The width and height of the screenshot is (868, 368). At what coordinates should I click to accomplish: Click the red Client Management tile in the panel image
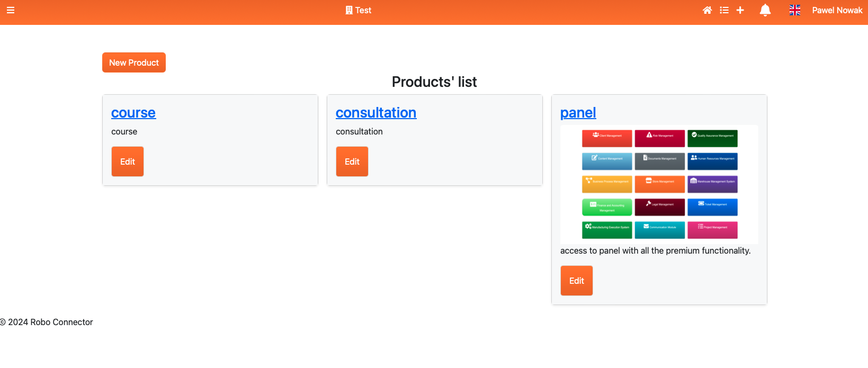pyautogui.click(x=607, y=138)
